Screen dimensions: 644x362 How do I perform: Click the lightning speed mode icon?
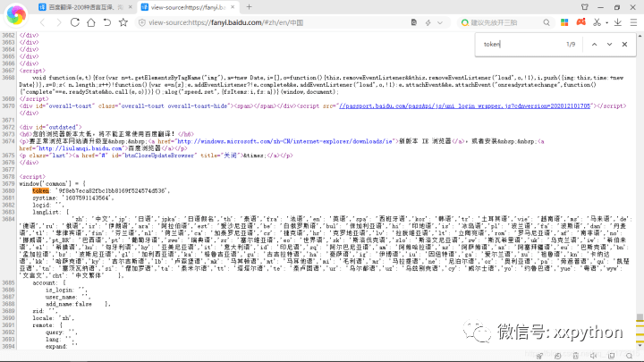coord(428,22)
